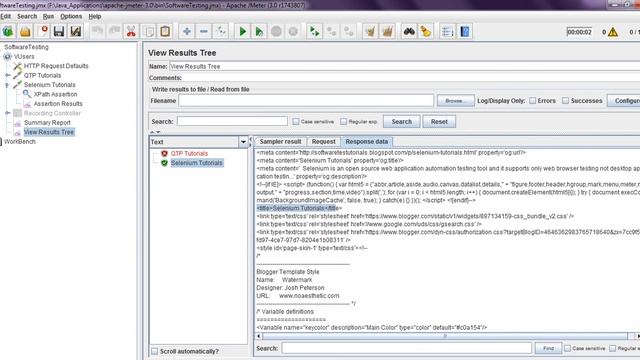The image size is (640, 360).
Task: Click the Collapse All minus icon
Action: click(204, 31)
